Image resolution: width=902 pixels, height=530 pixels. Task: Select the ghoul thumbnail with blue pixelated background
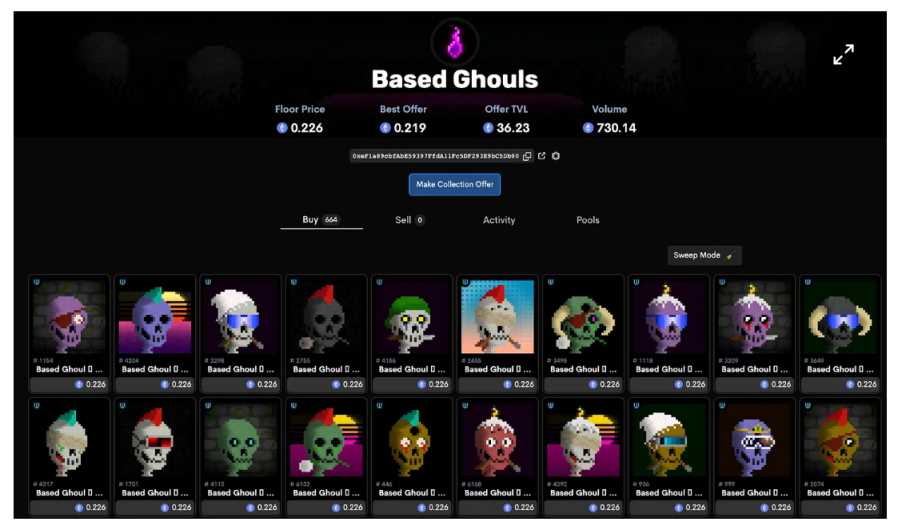pos(498,317)
